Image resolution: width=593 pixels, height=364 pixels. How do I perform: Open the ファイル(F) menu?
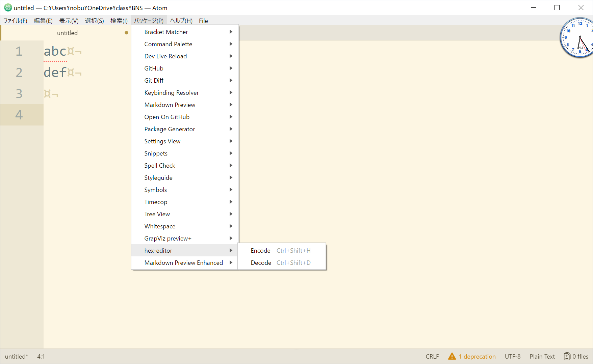(x=15, y=21)
